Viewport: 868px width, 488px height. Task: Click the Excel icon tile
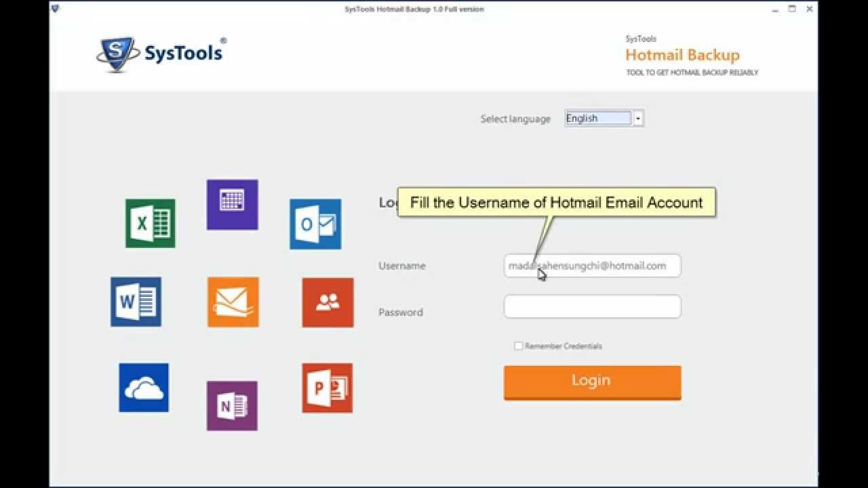(151, 223)
